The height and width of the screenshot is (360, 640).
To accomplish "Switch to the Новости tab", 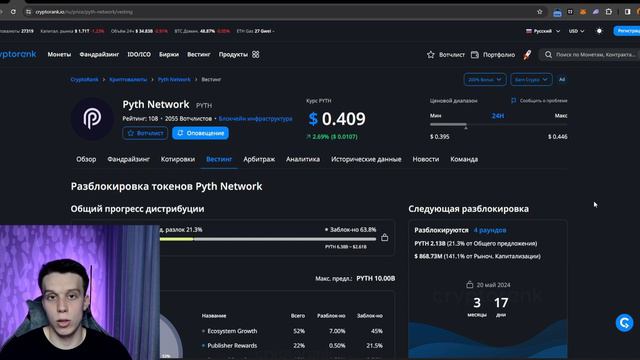I will pos(426,159).
